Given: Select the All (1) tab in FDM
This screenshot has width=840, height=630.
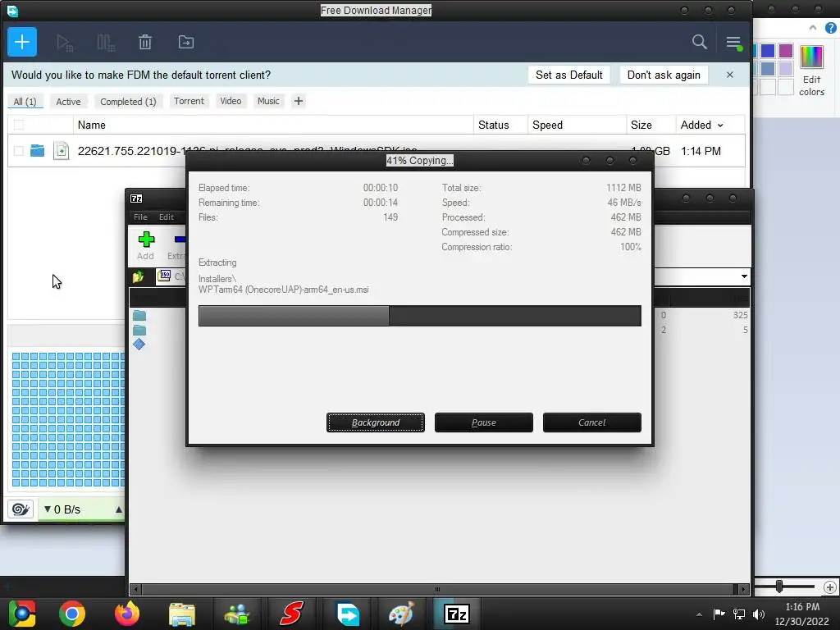Looking at the screenshot, I should point(25,101).
